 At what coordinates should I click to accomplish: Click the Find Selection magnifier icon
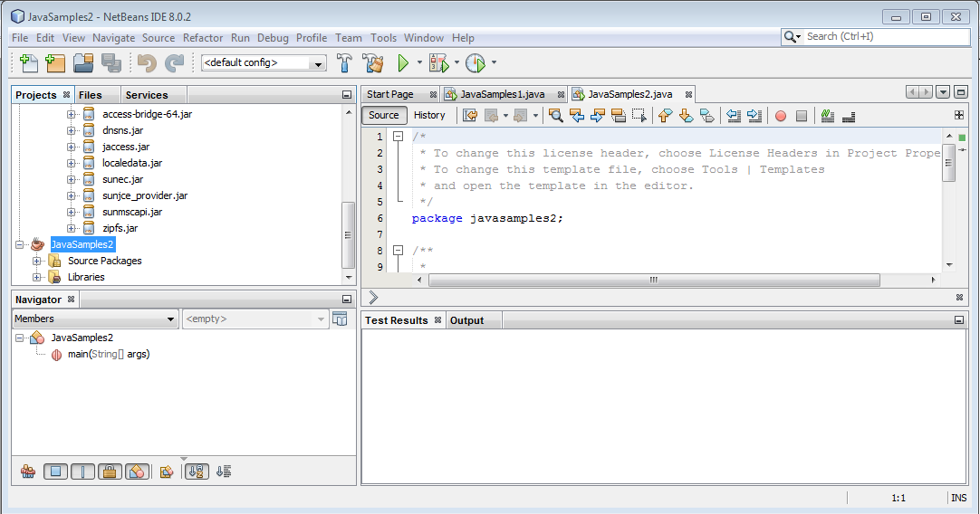(555, 116)
